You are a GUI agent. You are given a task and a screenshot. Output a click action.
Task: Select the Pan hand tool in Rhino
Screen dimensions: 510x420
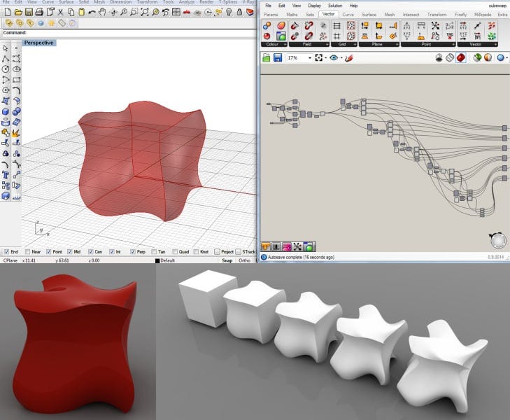coord(102,13)
